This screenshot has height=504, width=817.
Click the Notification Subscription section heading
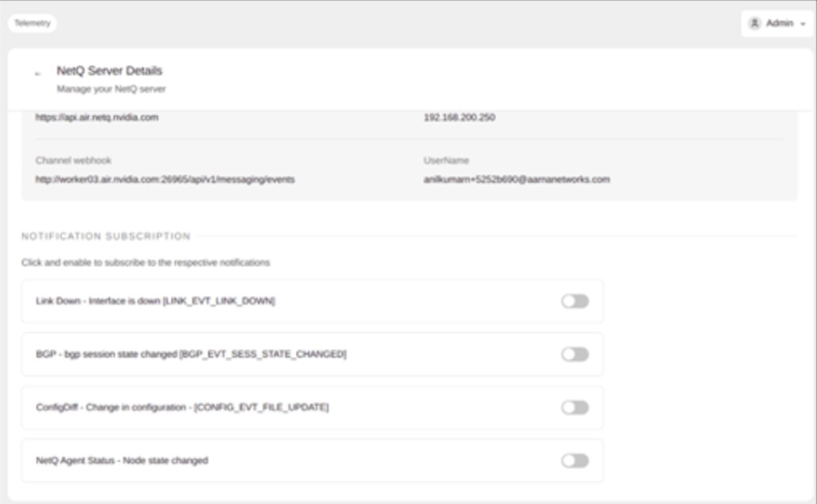pyautogui.click(x=106, y=236)
